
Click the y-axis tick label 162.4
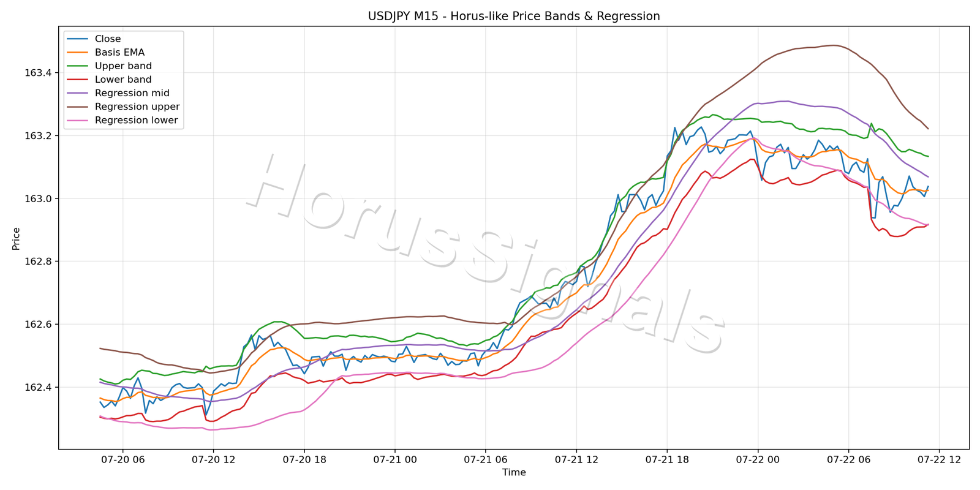[x=39, y=388]
